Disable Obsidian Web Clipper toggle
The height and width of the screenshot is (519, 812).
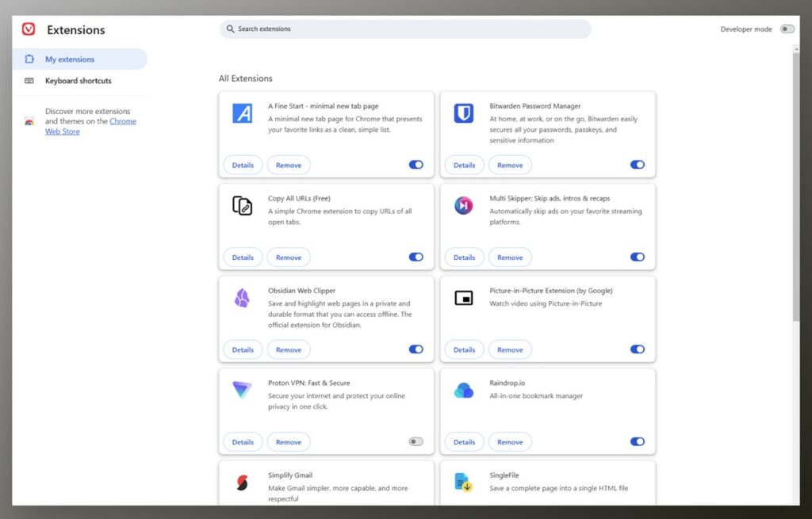click(x=416, y=349)
